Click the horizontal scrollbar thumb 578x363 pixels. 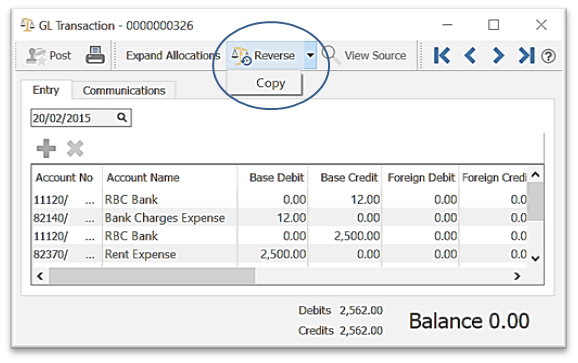point(152,276)
